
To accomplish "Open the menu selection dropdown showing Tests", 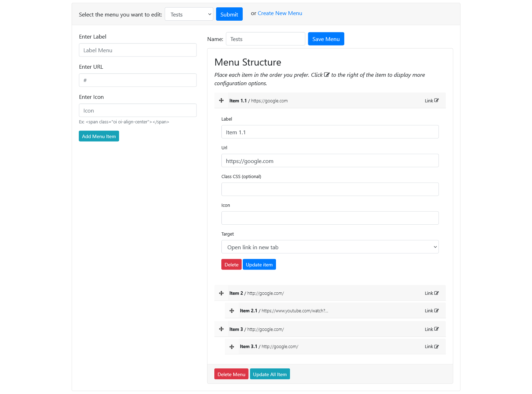I will coord(189,14).
